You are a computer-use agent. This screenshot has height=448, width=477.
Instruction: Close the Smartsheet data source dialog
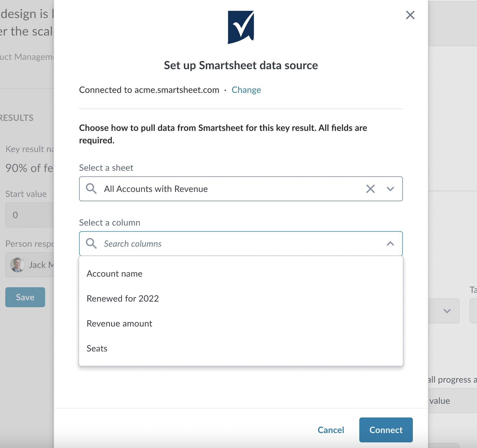(410, 15)
